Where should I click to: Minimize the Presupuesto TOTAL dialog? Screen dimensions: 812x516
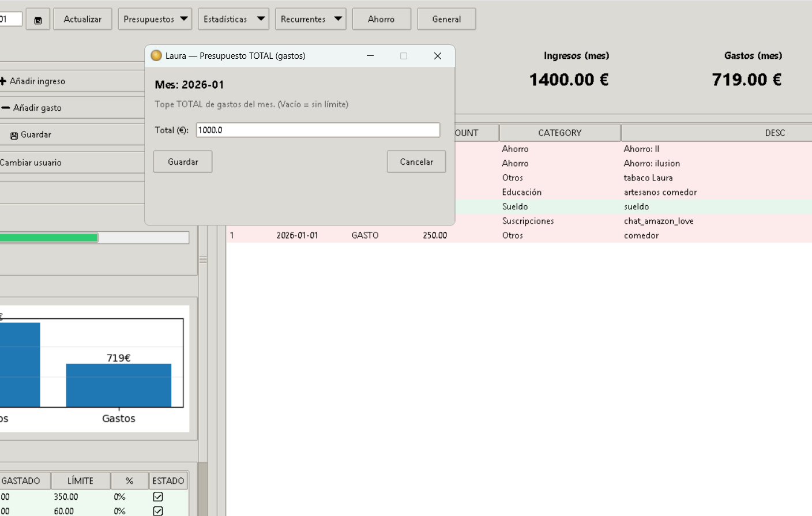[x=370, y=56]
